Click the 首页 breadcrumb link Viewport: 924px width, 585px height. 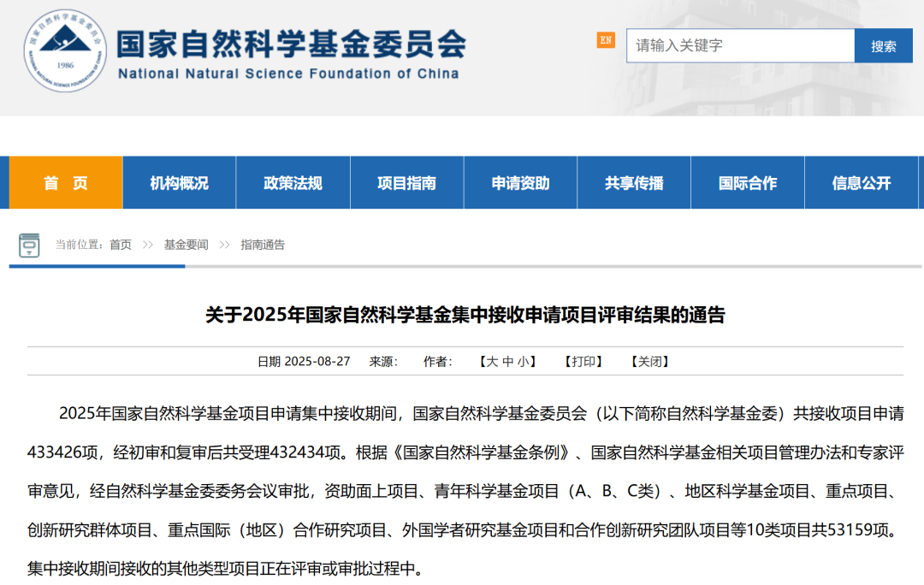point(121,245)
